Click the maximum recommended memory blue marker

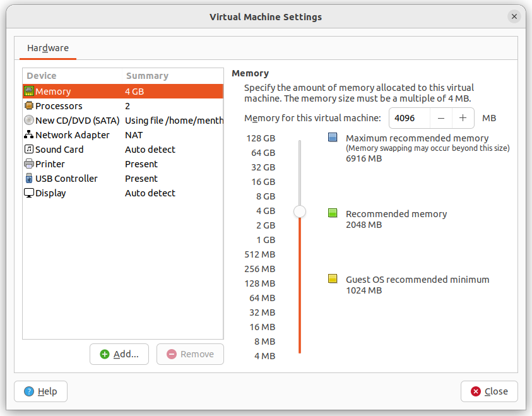(333, 137)
